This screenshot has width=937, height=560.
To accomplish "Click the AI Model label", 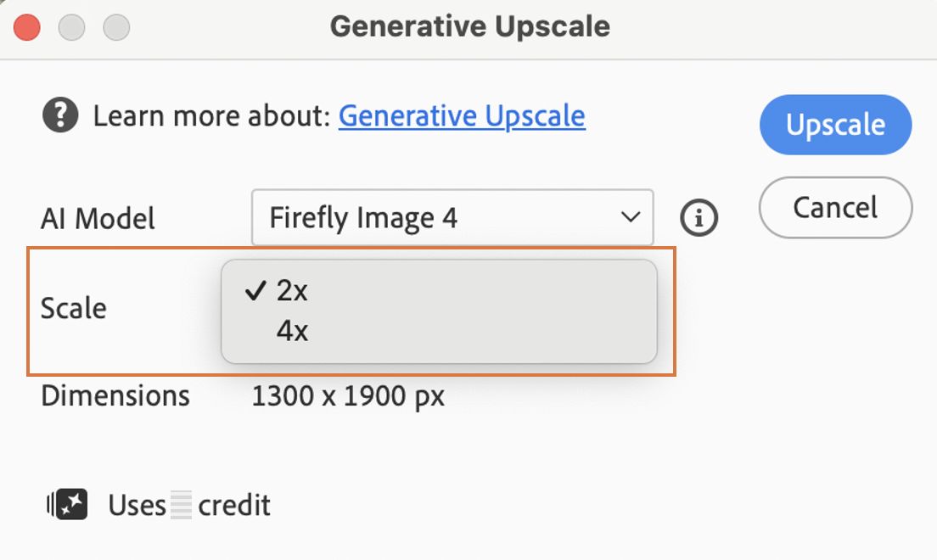I will pyautogui.click(x=98, y=218).
